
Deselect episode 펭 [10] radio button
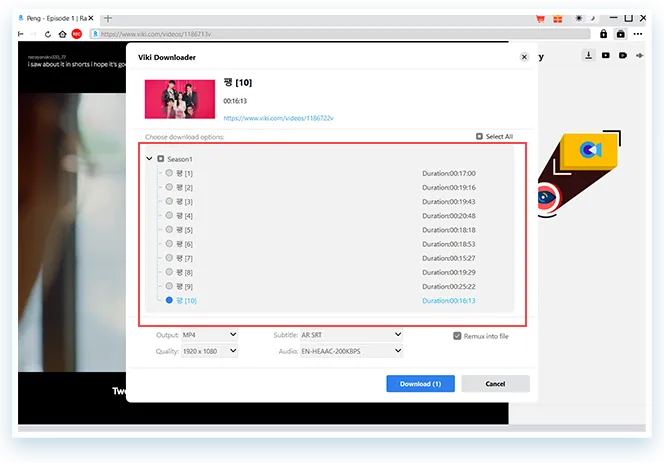click(x=169, y=300)
